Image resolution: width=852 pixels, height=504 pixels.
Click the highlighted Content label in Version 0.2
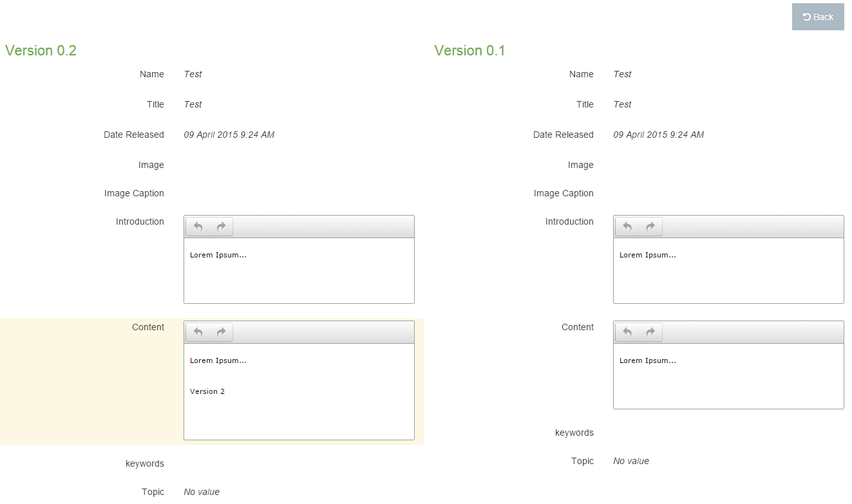148,327
